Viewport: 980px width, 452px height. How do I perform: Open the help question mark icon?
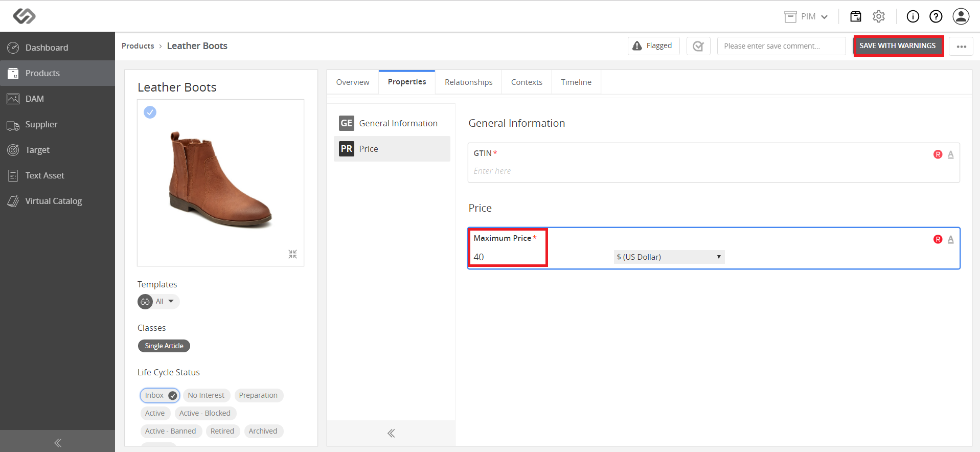click(x=936, y=17)
